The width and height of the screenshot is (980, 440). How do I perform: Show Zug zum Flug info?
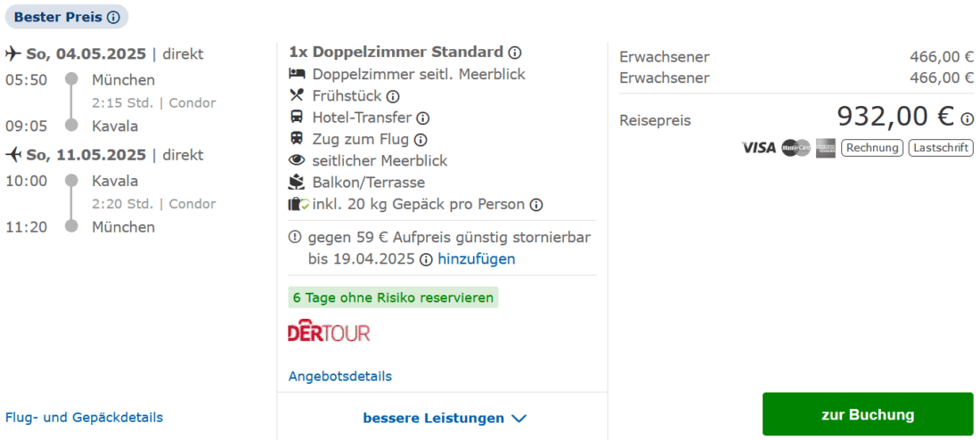coord(421,140)
